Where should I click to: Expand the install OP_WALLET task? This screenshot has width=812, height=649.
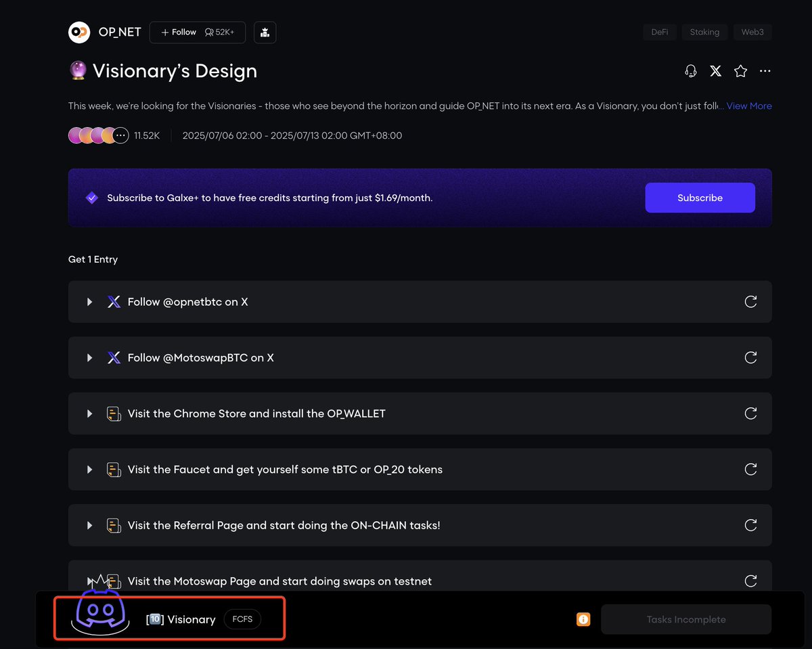tap(89, 413)
